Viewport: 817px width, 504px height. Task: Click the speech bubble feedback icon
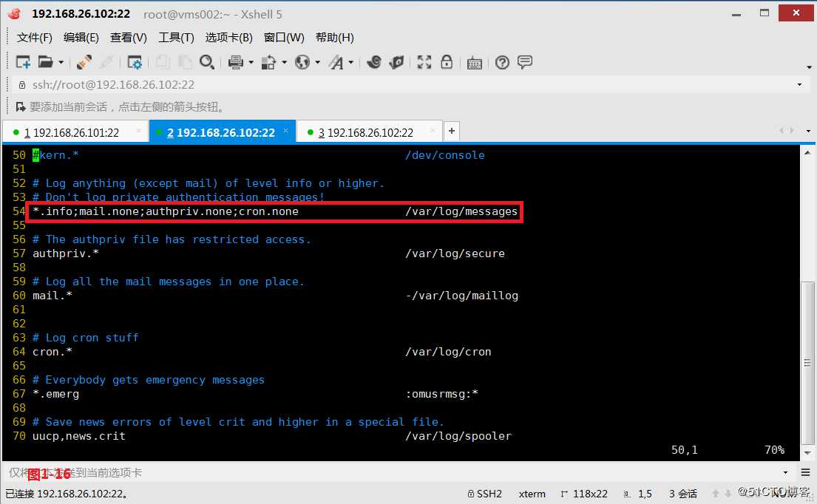(x=525, y=63)
